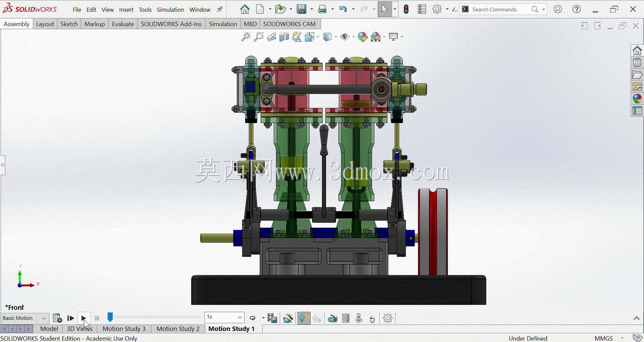Add Gravity to the motion study
Image resolution: width=644 pixels, height=342 pixels.
(372, 319)
